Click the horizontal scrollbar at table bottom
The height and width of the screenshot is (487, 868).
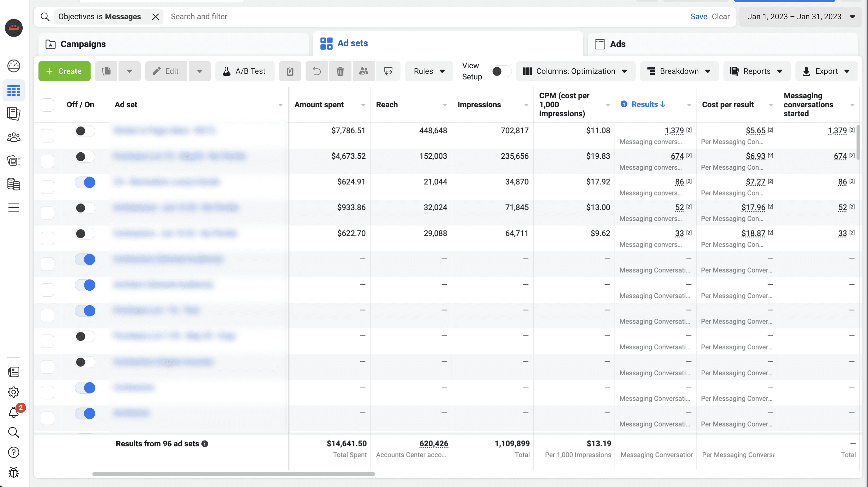click(234, 474)
